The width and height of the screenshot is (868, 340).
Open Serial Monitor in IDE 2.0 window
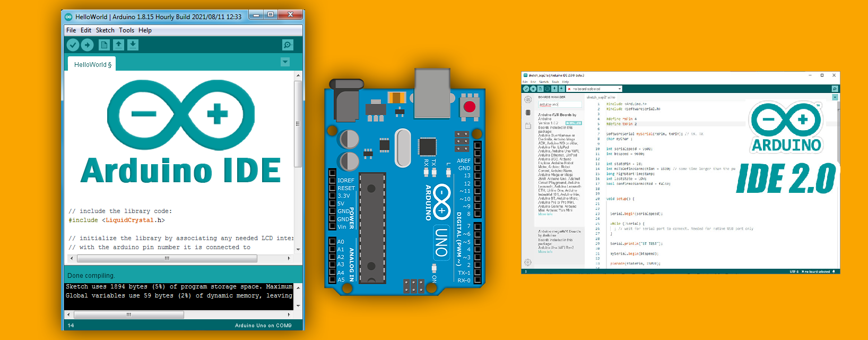835,89
